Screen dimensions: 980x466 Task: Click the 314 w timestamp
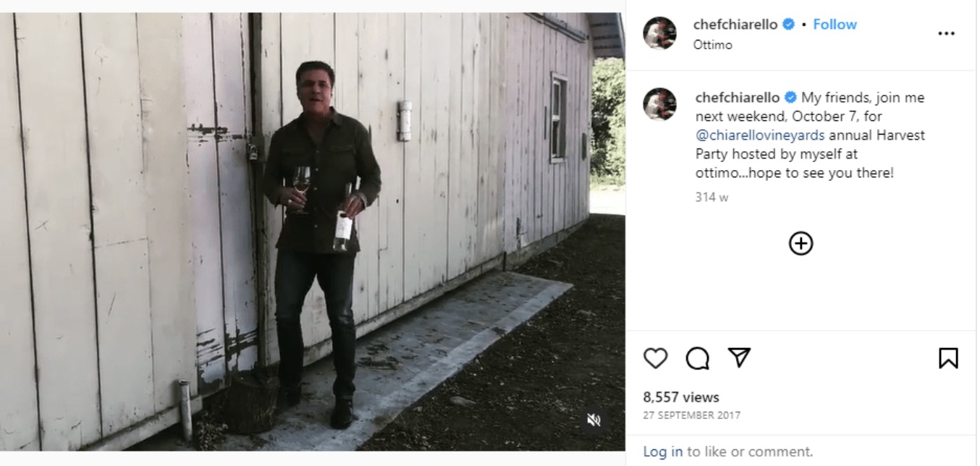point(711,197)
